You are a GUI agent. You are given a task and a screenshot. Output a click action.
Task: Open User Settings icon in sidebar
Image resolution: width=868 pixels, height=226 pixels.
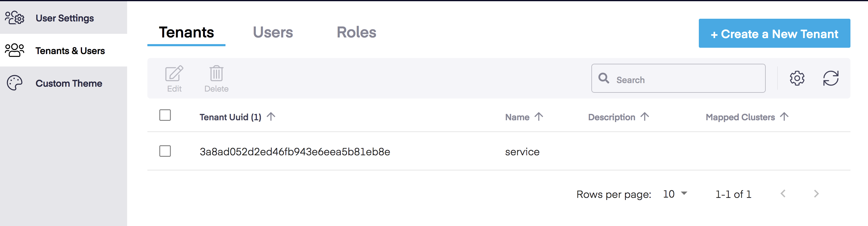click(15, 18)
